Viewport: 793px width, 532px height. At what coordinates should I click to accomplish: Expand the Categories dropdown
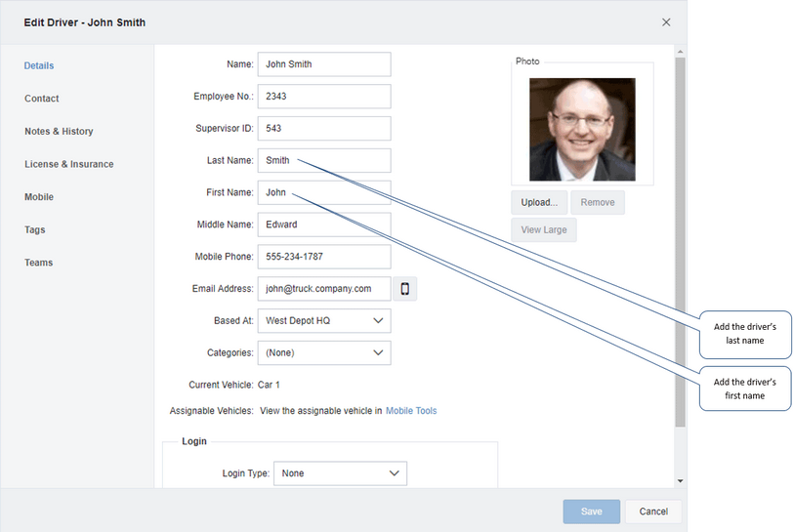click(x=324, y=353)
